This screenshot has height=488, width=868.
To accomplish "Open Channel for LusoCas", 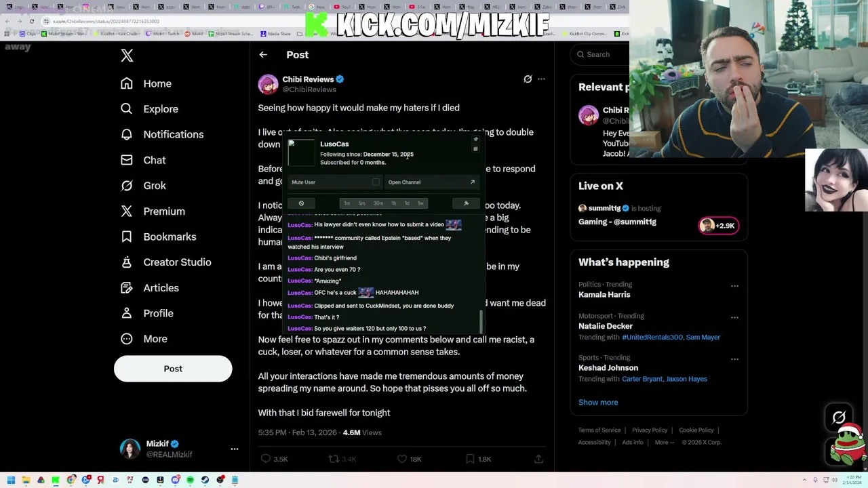I will (x=431, y=182).
